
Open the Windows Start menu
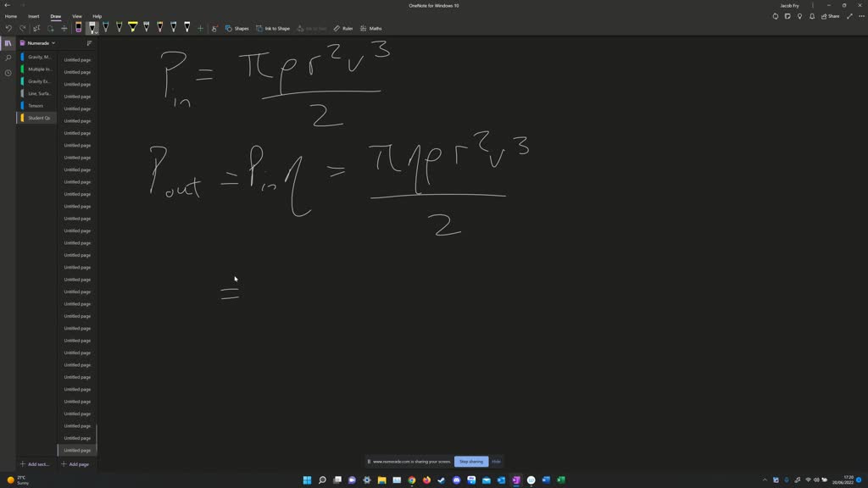pyautogui.click(x=307, y=480)
